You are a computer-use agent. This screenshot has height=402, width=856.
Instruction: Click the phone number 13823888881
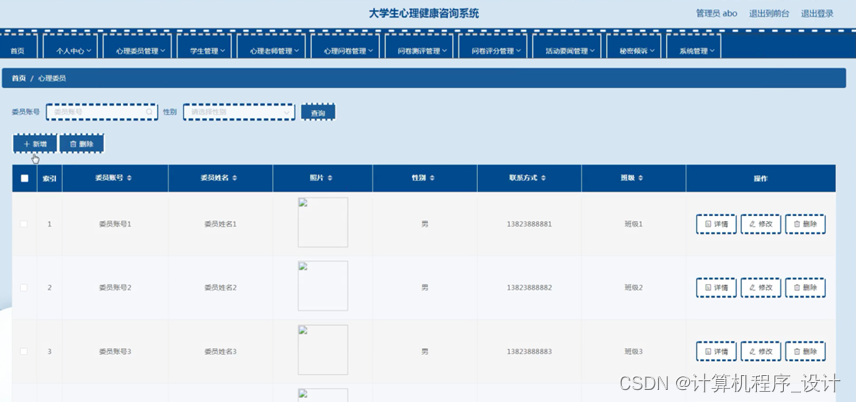pyautogui.click(x=529, y=224)
